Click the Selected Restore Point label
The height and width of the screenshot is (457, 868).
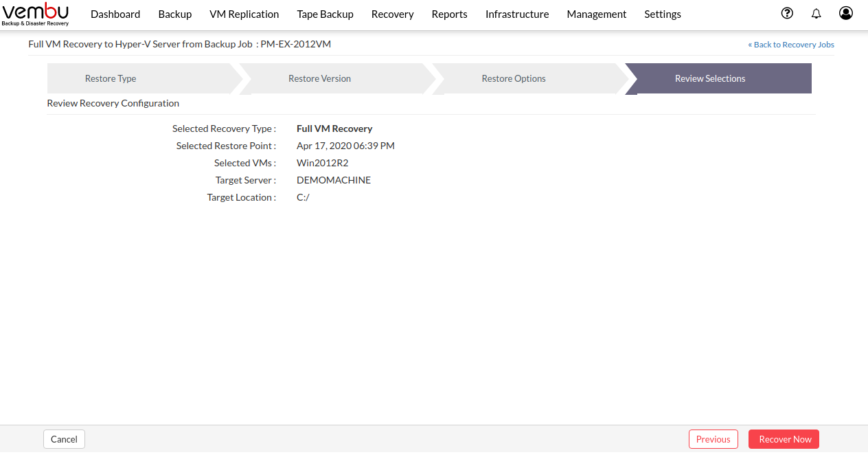pyautogui.click(x=226, y=146)
